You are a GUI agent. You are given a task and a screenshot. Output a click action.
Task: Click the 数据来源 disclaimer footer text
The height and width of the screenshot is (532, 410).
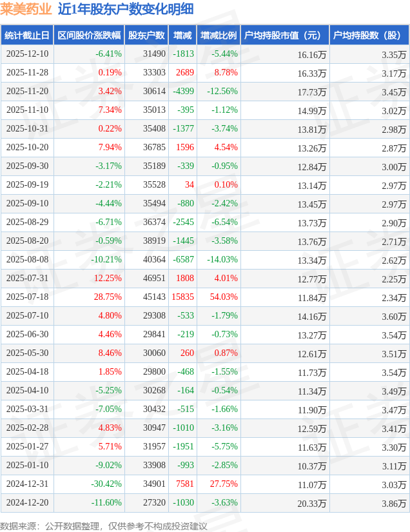[104, 526]
